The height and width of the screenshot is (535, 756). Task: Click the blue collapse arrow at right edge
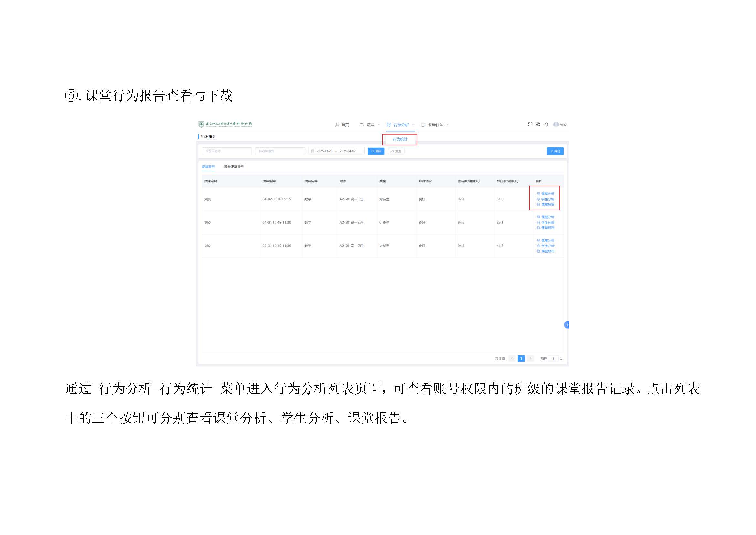[x=567, y=325]
